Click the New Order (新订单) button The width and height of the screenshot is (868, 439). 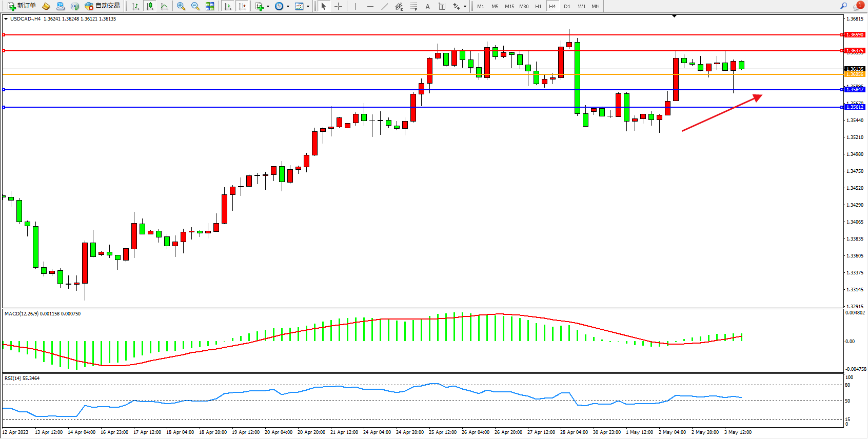click(x=22, y=6)
